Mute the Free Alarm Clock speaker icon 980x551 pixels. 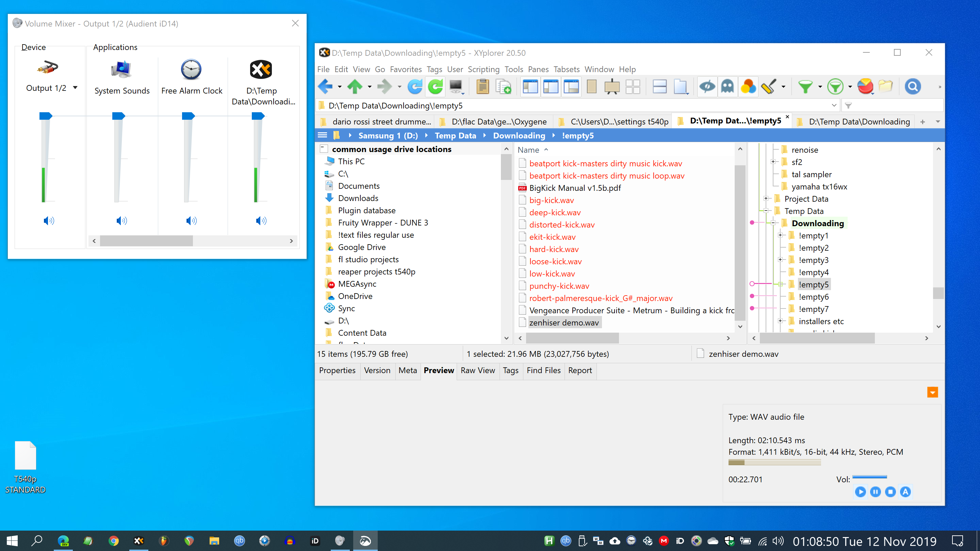point(191,220)
